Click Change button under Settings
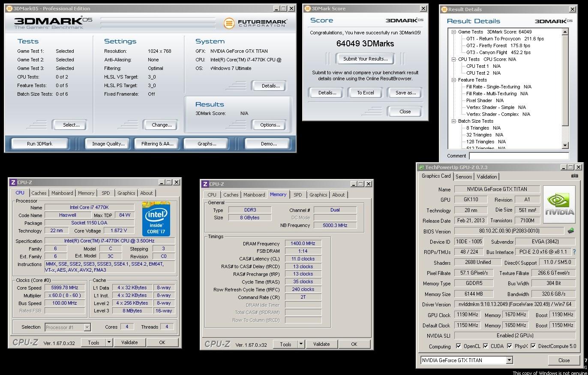Viewport: 588px width, 375px height. (162, 125)
